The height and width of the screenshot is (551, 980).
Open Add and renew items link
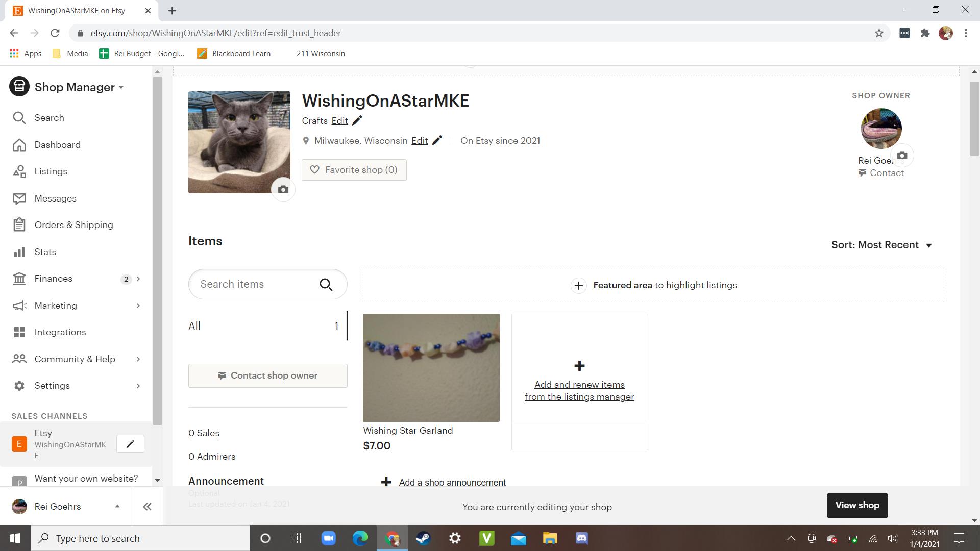579,391
